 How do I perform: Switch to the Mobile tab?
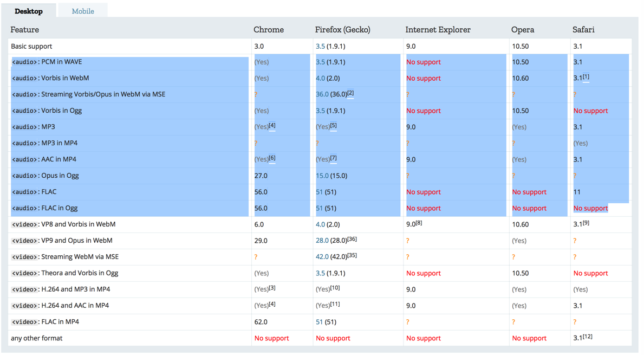pos(83,11)
